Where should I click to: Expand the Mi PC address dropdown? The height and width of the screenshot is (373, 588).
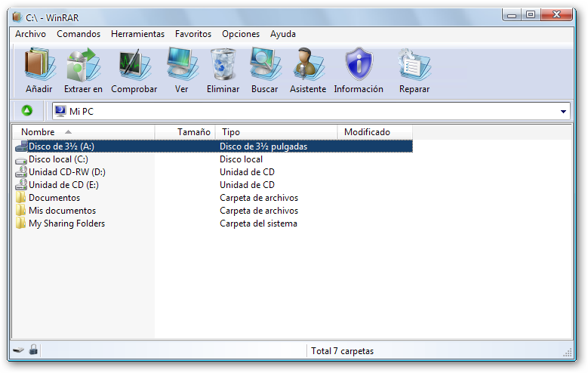[x=563, y=112]
